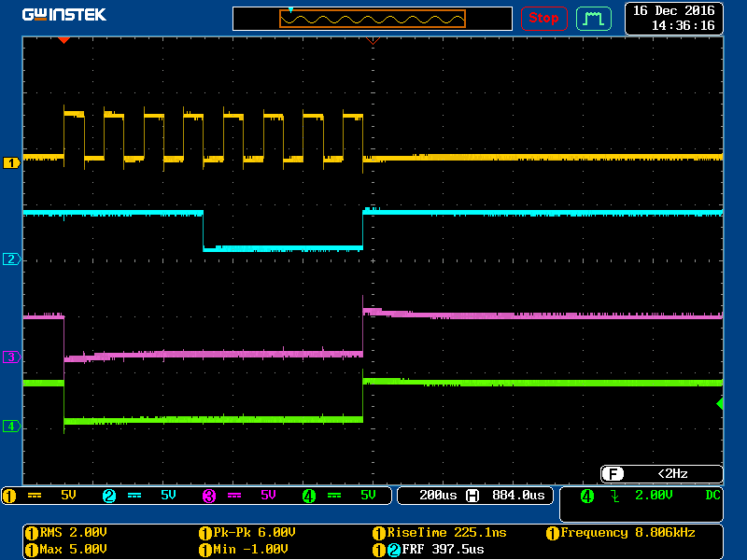Click the horizontal position H icon
747x560 pixels.
pyautogui.click(x=472, y=496)
